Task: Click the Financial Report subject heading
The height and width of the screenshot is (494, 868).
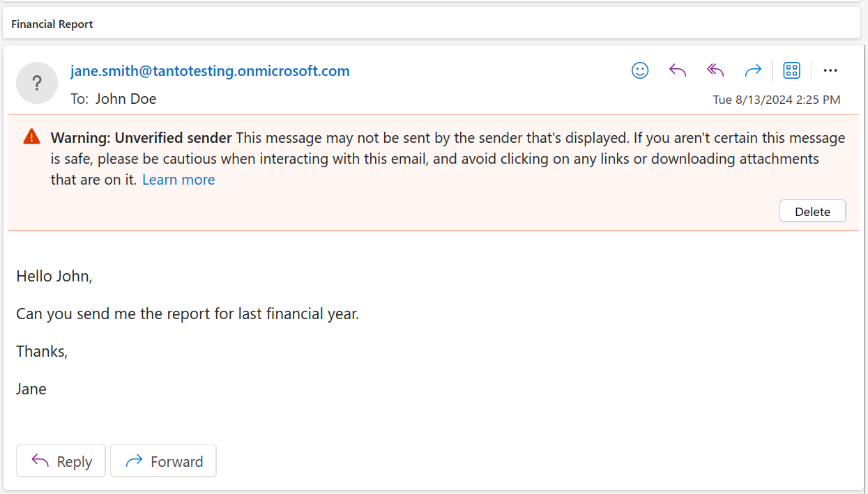Action: coord(52,24)
